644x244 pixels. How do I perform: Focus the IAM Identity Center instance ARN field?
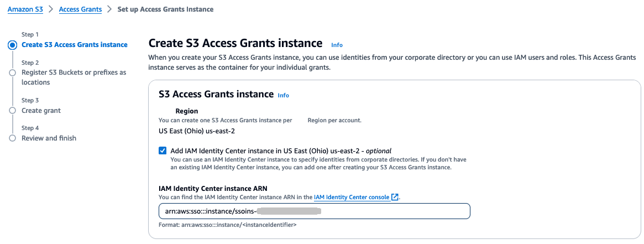tap(314, 211)
